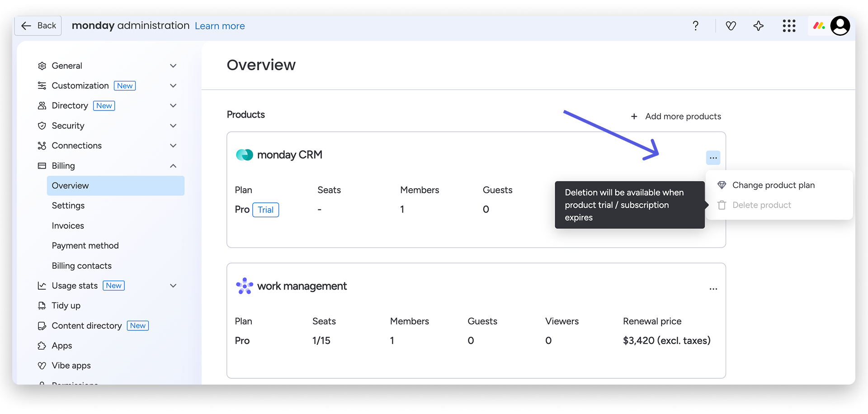Click the Security sidebar label
The image size is (868, 414).
click(68, 126)
